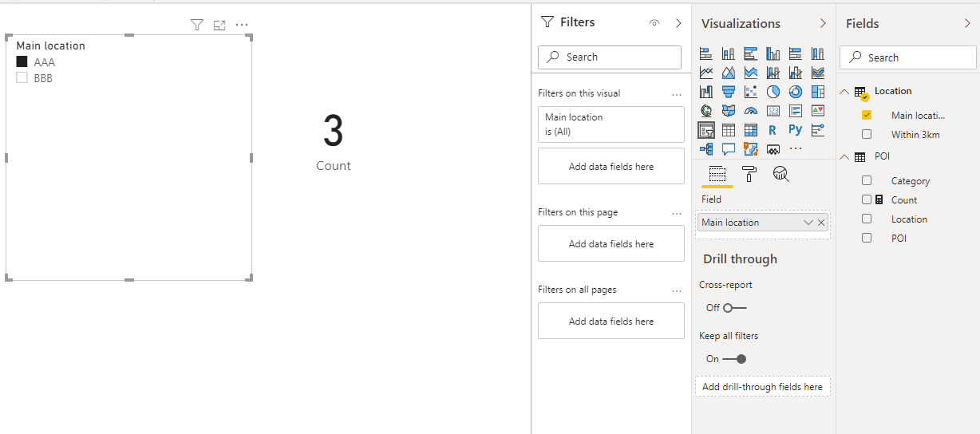
Task: Open the focus mode icon on slicer
Action: pos(219,26)
